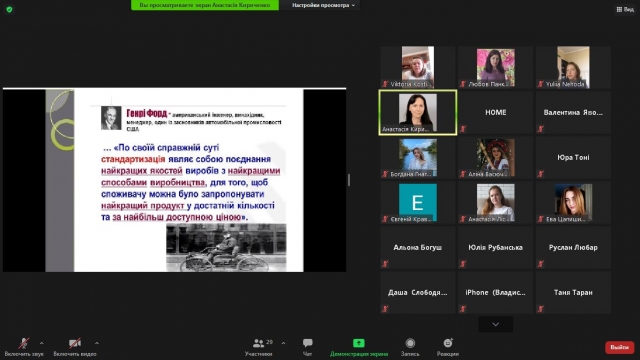Screen dimensions: 640x360
Task: Click muted mic icon on Альона Богуш tile
Action: (385, 264)
